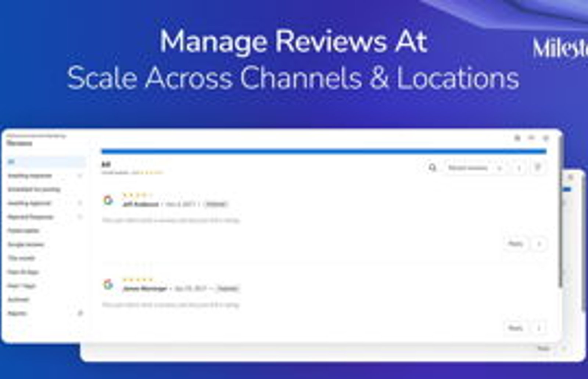Click Google logo on the second review
Viewport: 588px width, 379px height.
click(x=108, y=284)
